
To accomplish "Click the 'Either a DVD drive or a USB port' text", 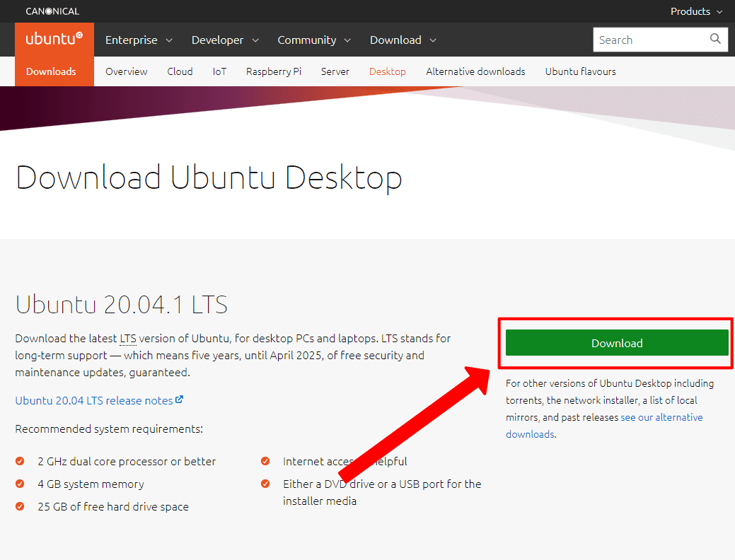I will tap(382, 492).
